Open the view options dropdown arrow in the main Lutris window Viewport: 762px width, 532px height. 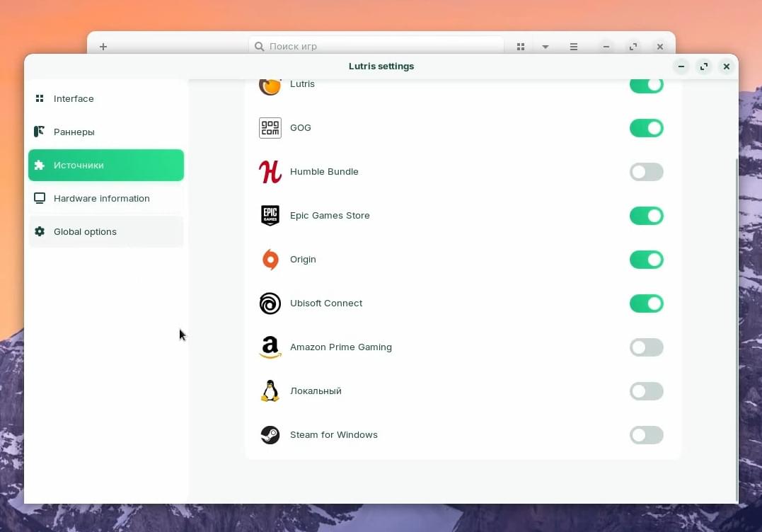click(x=545, y=47)
